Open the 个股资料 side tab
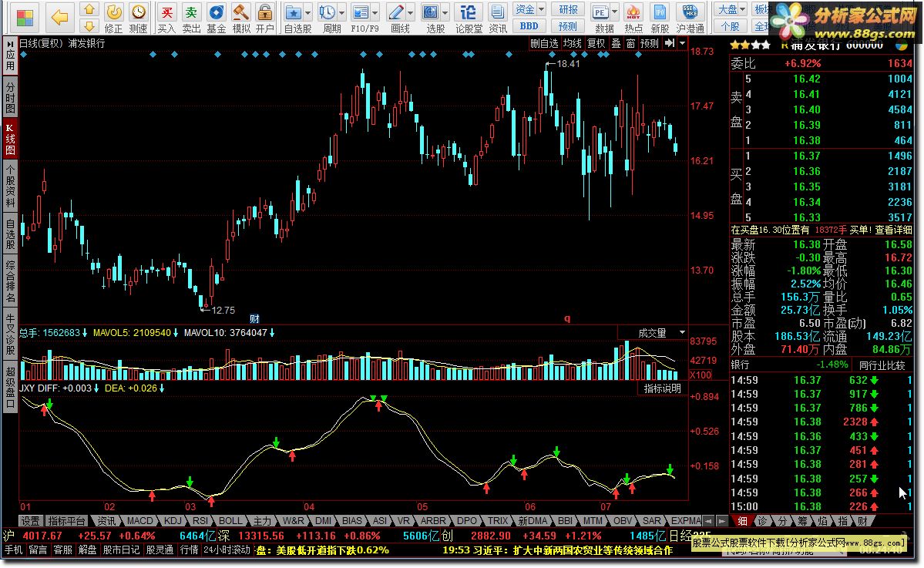The width and height of the screenshot is (924, 568). pos(10,186)
